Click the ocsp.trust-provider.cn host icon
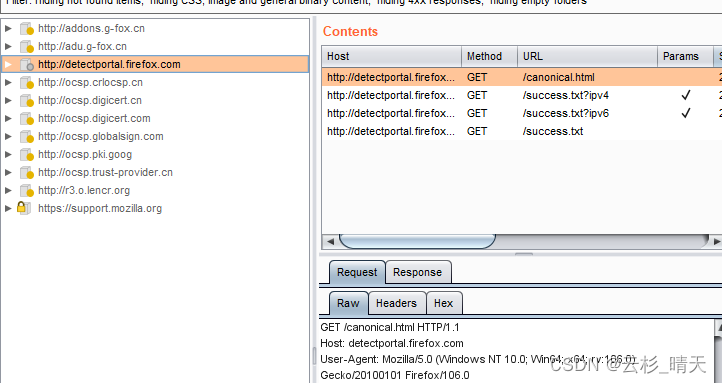 (x=27, y=172)
